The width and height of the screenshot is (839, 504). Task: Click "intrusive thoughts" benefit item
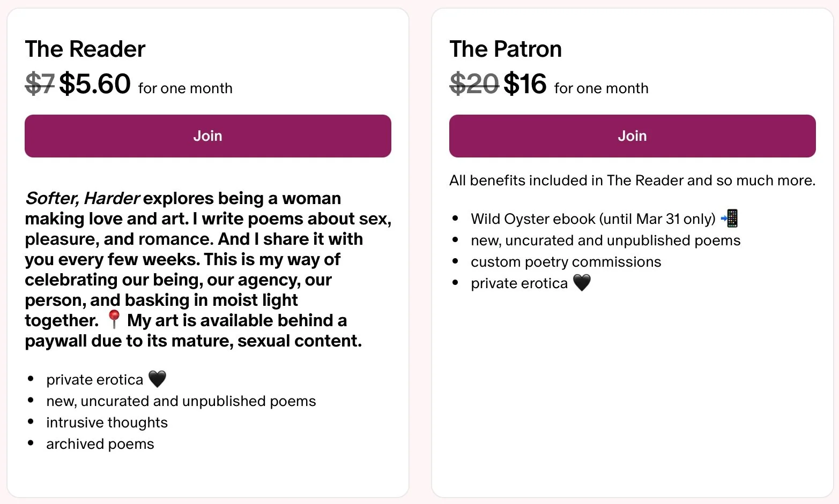[x=107, y=423]
